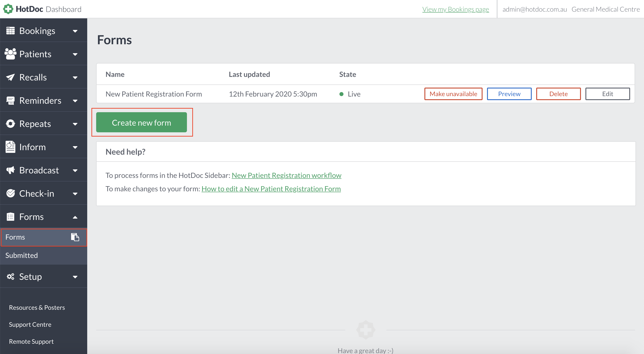This screenshot has width=644, height=354.
Task: Open the Bookings sidebar section
Action: coord(44,31)
